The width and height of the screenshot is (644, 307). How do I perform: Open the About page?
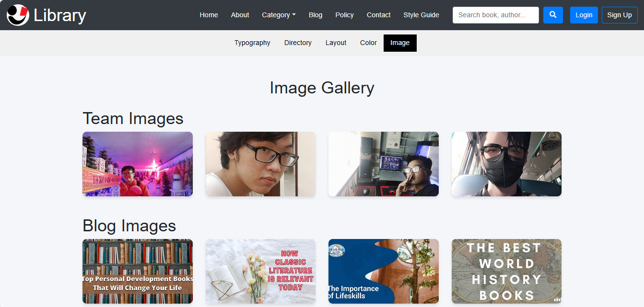coord(240,15)
